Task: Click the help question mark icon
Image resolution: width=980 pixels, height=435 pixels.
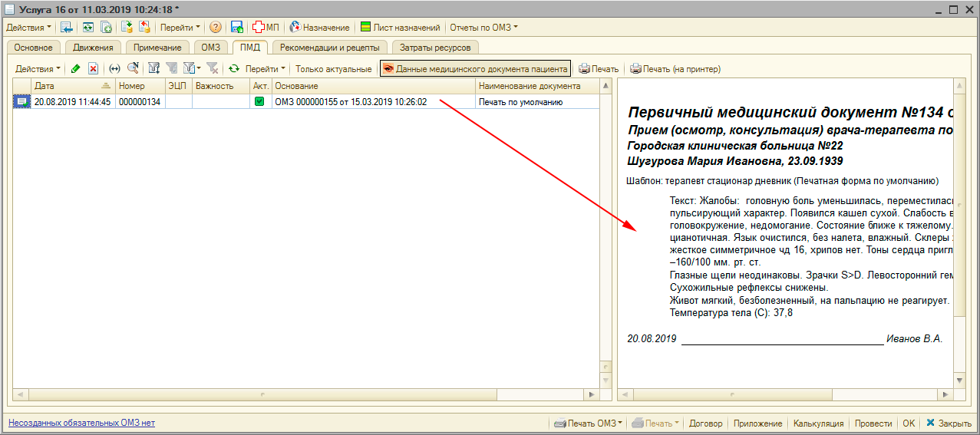Action: coord(216,28)
